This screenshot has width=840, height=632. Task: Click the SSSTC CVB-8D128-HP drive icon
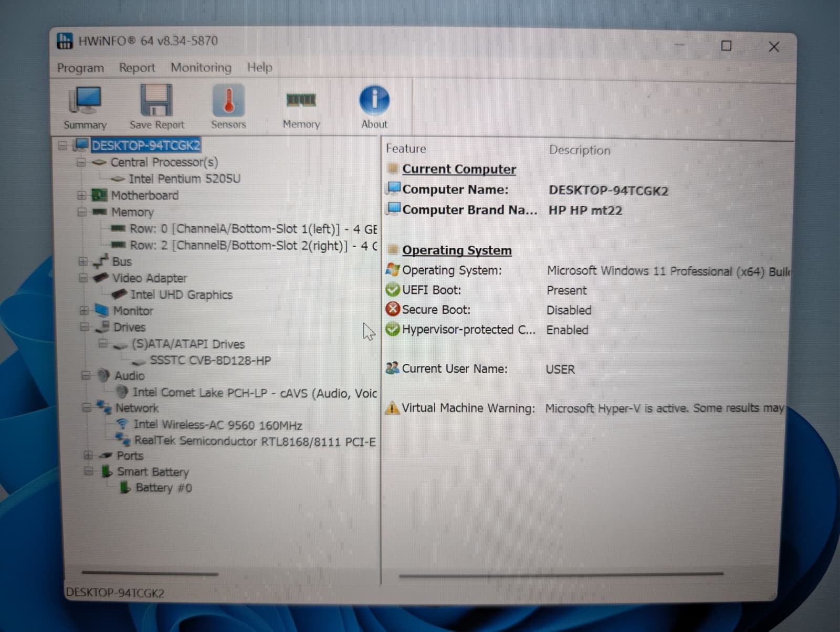point(139,362)
